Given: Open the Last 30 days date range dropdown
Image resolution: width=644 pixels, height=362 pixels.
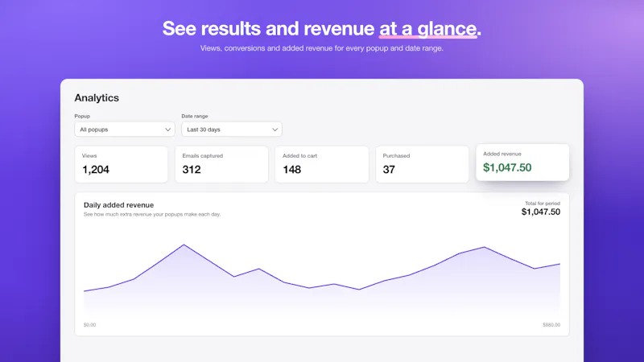Looking at the screenshot, I should coord(232,130).
